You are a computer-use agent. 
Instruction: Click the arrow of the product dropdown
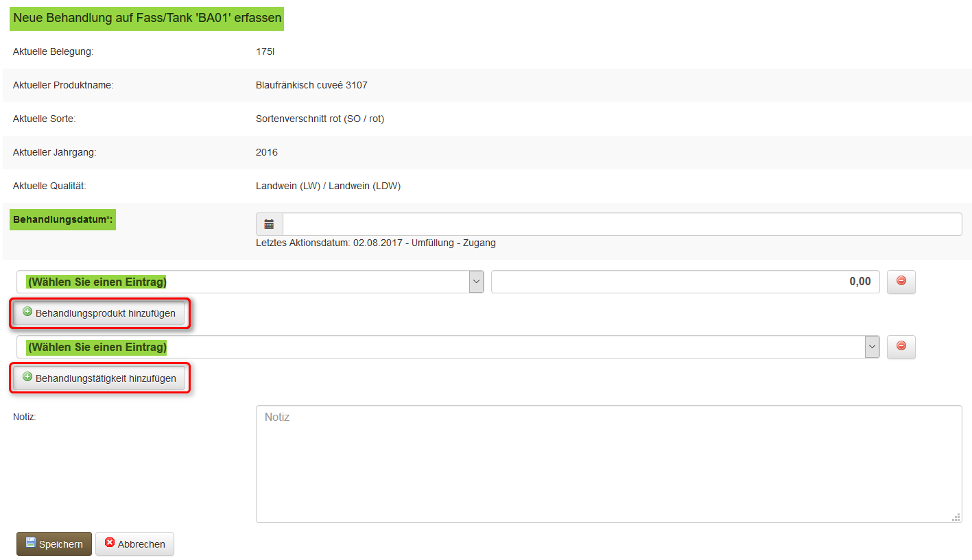click(x=476, y=282)
